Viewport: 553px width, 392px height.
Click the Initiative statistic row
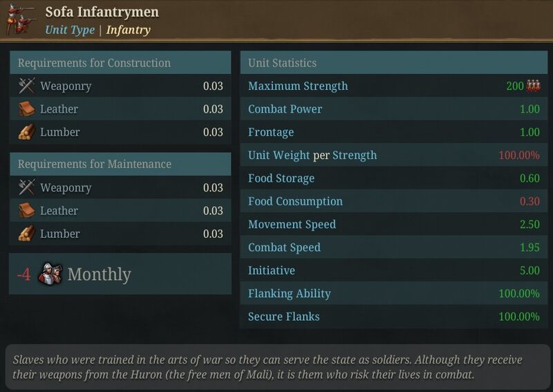pos(394,270)
